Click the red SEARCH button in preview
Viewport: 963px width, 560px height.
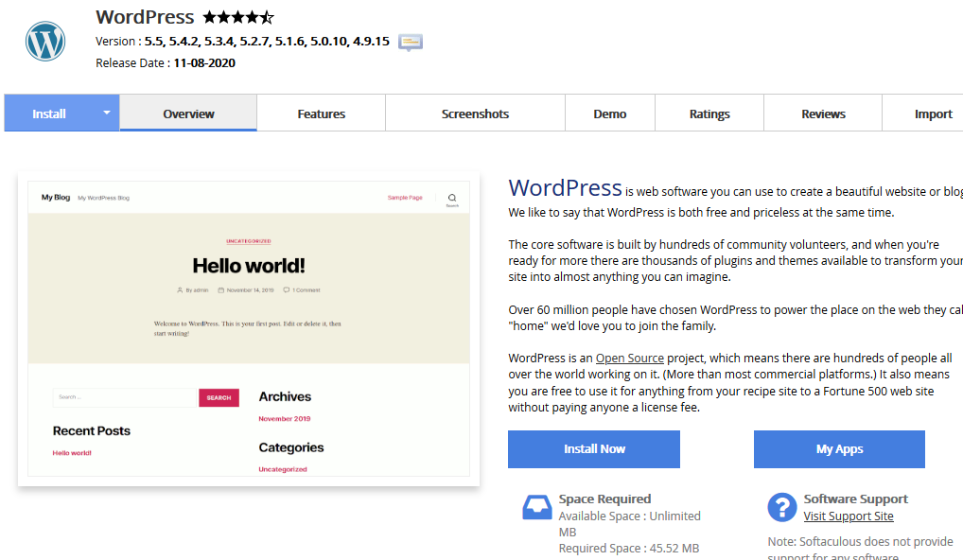[219, 398]
